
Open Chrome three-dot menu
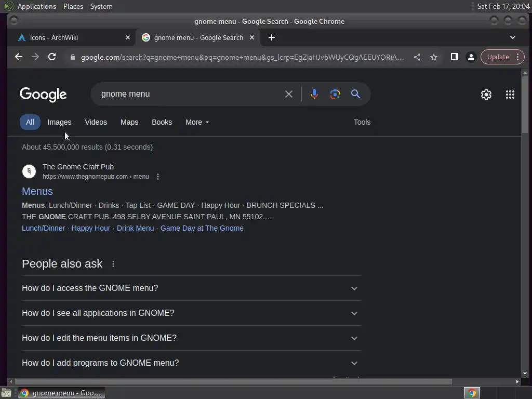(518, 57)
